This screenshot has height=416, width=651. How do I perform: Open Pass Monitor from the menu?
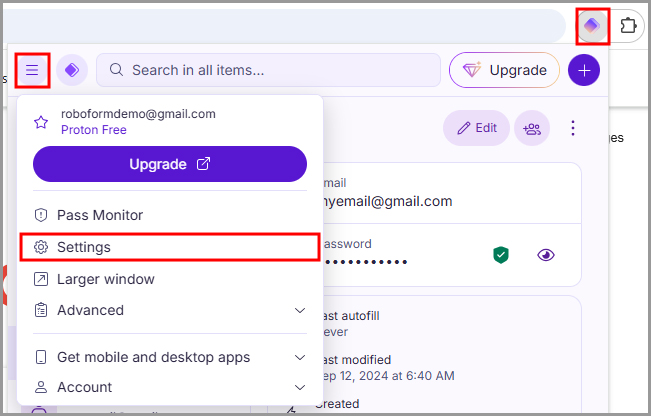[170, 215]
